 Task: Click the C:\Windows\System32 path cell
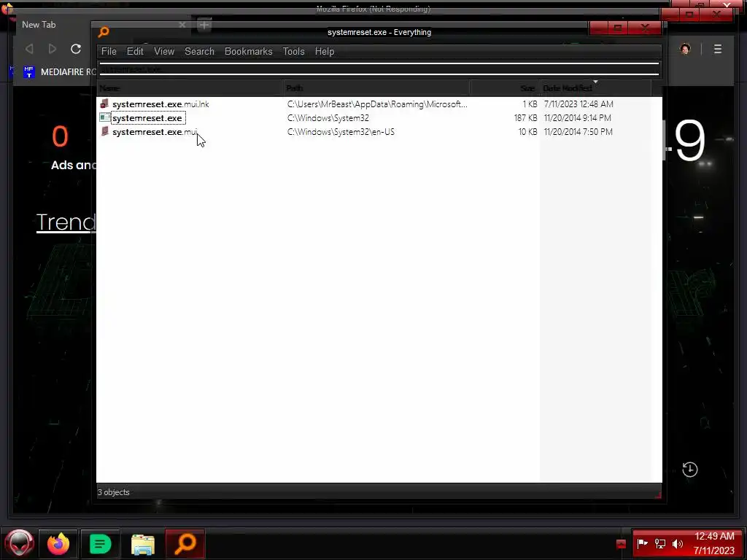[328, 117]
